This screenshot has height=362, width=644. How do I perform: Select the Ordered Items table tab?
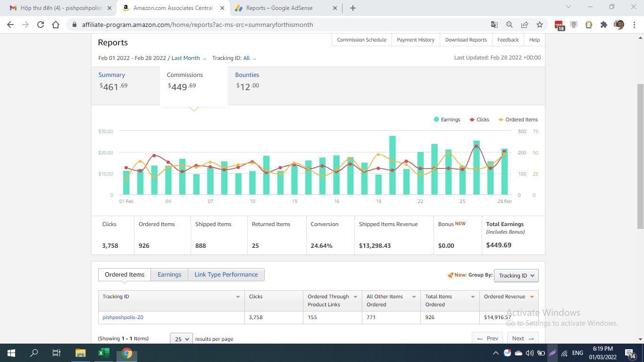point(125,275)
